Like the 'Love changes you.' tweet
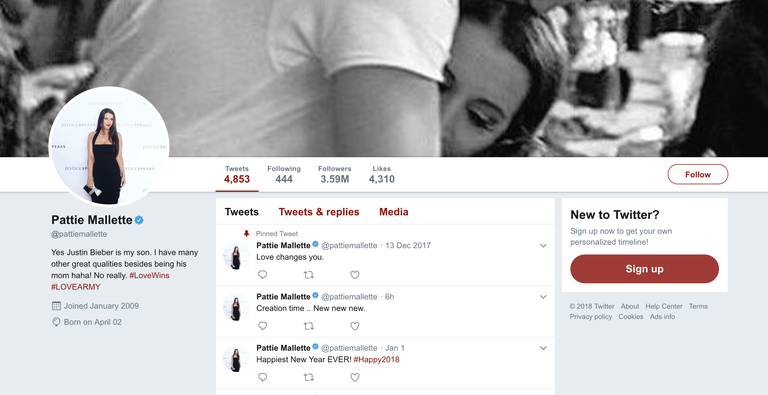Image resolution: width=768 pixels, height=395 pixels. tap(355, 275)
